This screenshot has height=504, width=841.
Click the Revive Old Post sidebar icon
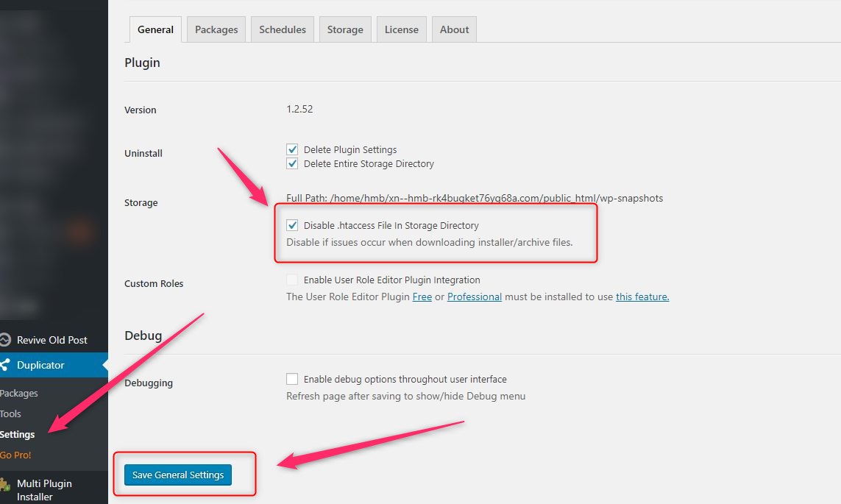(x=5, y=340)
